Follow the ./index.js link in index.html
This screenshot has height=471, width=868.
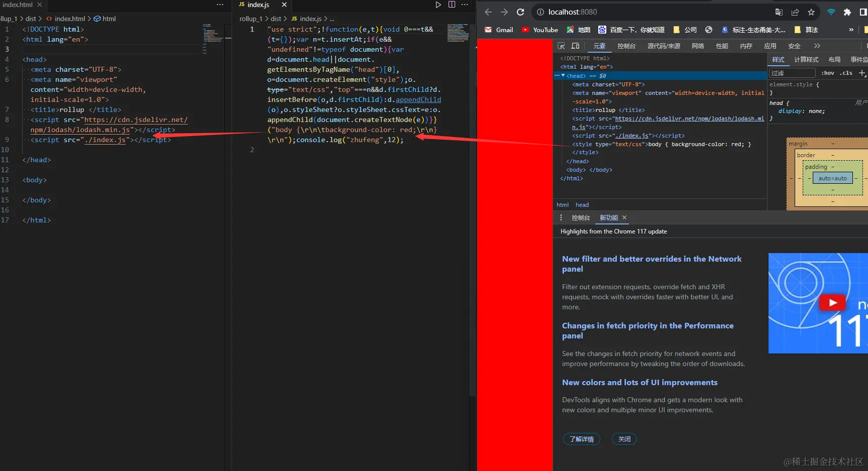[105, 140]
